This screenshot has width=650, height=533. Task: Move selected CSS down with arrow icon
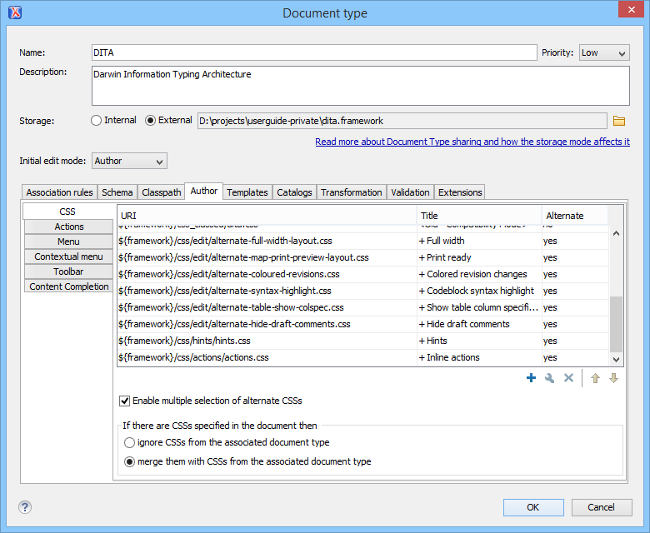click(614, 378)
